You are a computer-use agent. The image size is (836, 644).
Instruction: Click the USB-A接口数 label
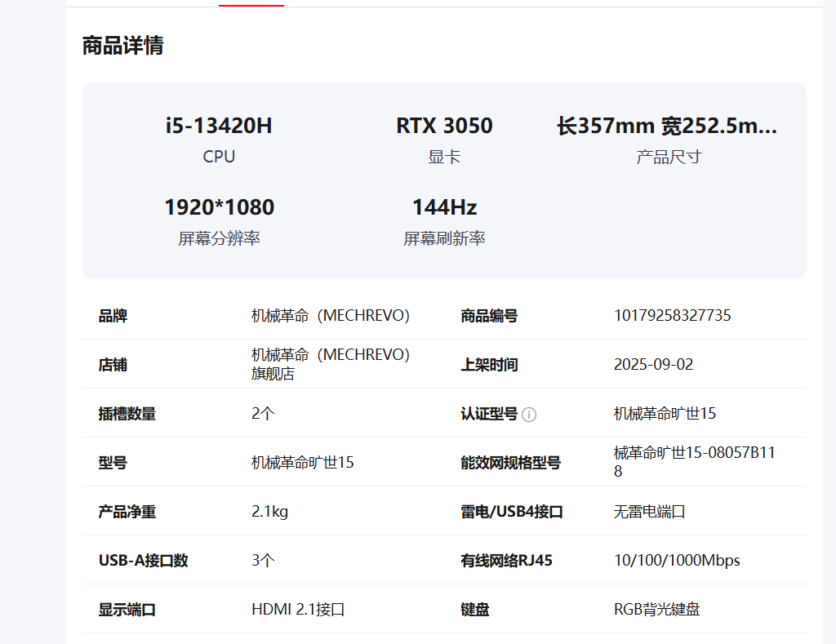pyautogui.click(x=144, y=561)
